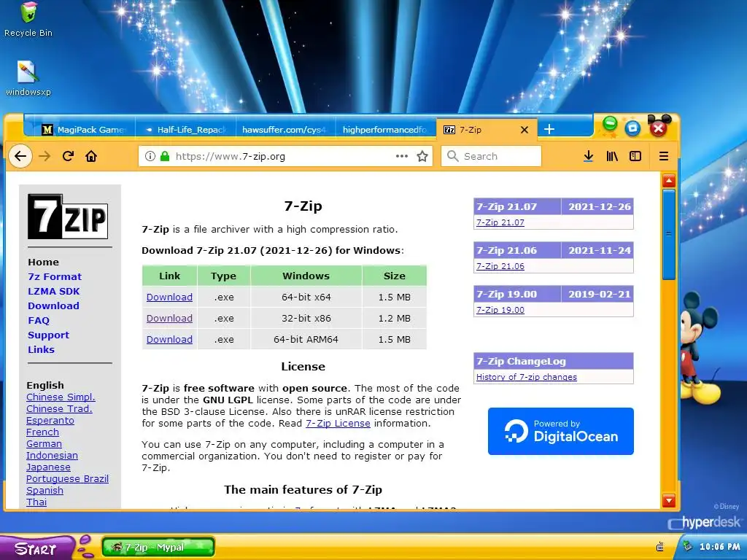This screenshot has height=560, width=747.
Task: Download the 32-bit x86 .exe
Action: tap(169, 318)
